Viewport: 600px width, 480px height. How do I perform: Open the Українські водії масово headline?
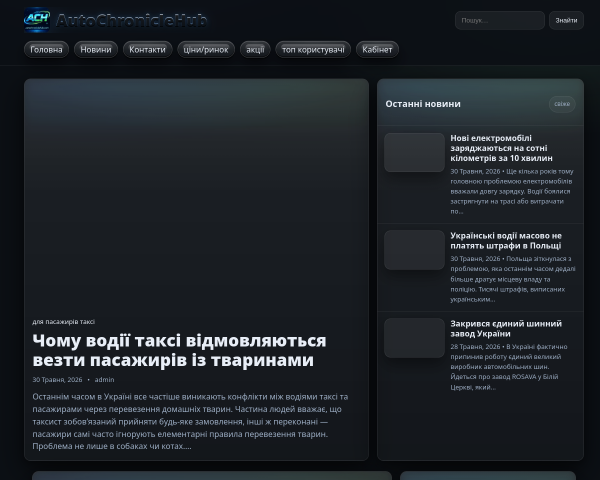pyautogui.click(x=506, y=241)
